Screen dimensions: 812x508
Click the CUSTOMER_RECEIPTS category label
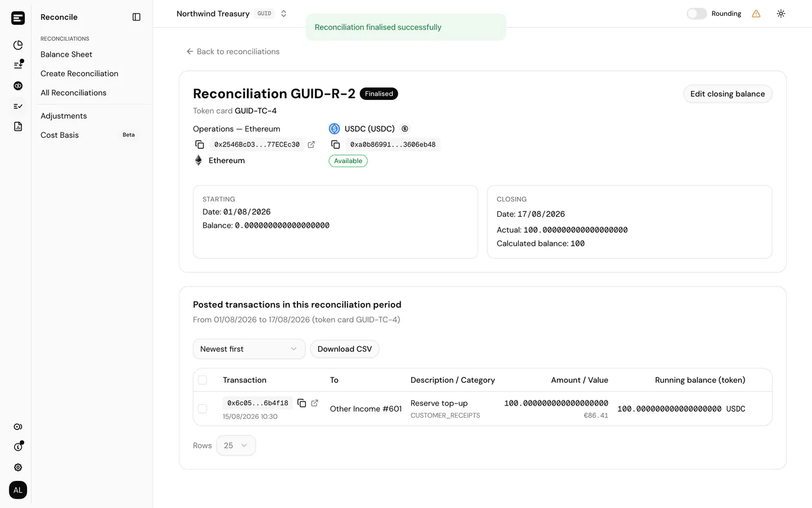pyautogui.click(x=446, y=416)
